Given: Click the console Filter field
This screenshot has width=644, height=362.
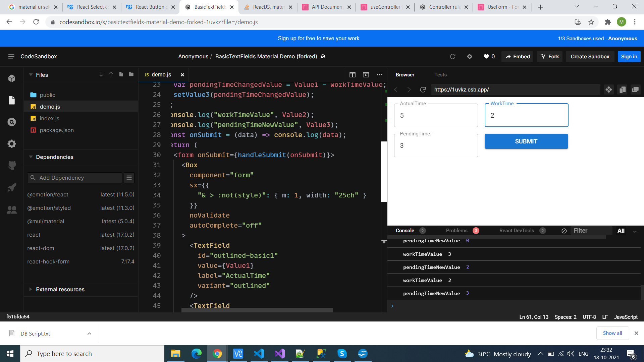Looking at the screenshot, I should (591, 231).
